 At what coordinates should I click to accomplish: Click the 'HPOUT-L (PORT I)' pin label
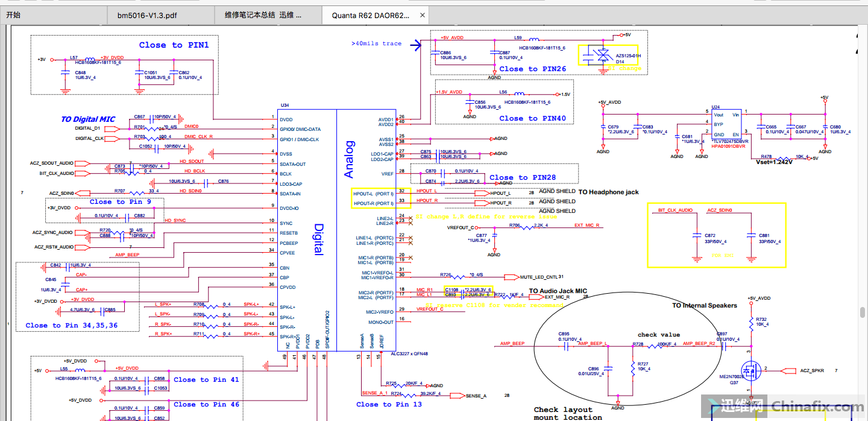click(x=373, y=194)
